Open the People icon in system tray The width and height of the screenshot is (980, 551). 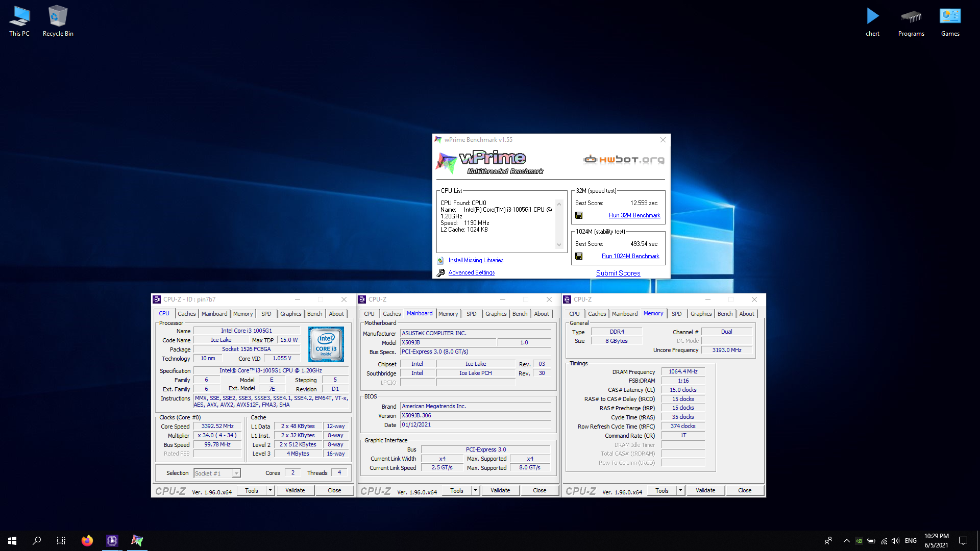pos(828,541)
